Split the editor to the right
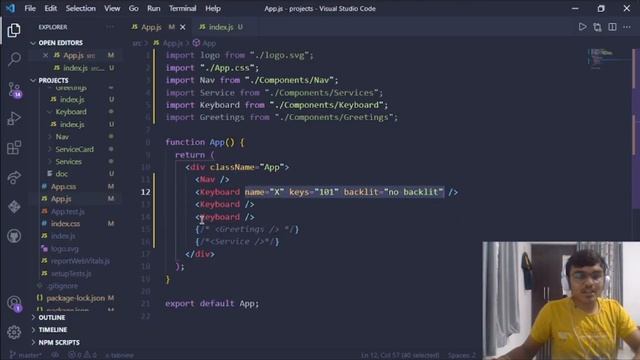Viewport: 640px width, 360px height. 612,27
